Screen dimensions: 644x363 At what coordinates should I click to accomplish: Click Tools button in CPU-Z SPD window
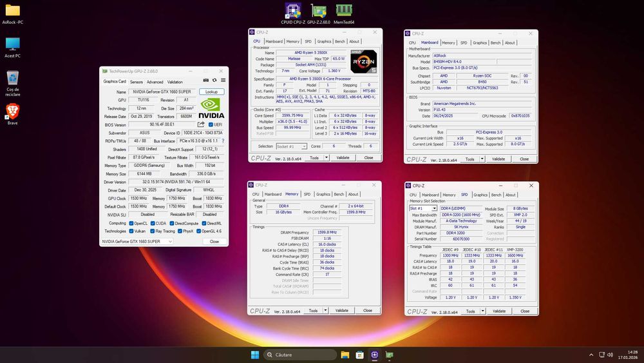471,311
